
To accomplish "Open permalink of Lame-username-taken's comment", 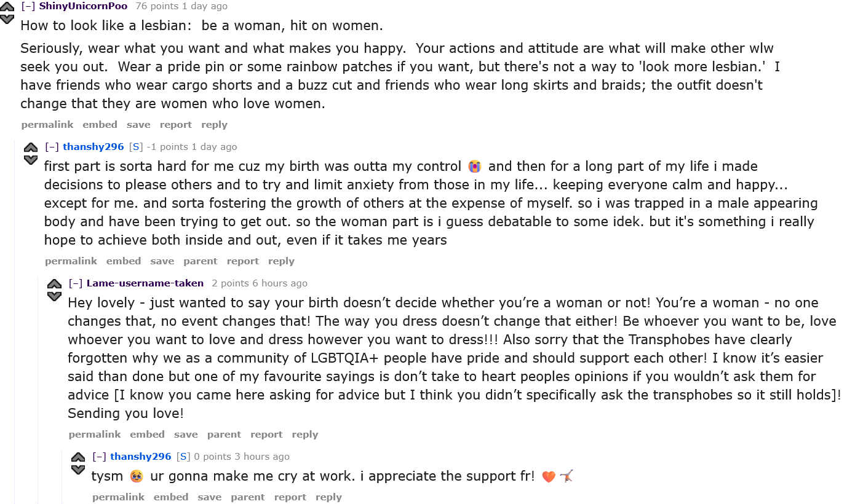I will click(95, 435).
